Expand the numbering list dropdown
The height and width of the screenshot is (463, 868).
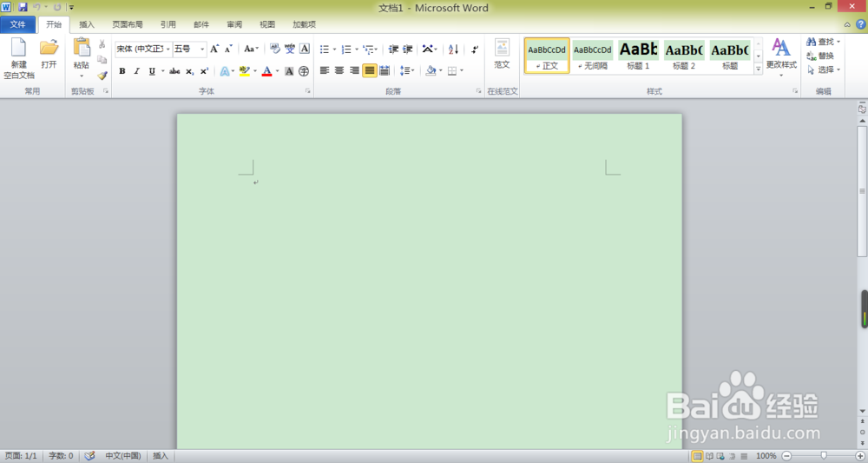(357, 50)
